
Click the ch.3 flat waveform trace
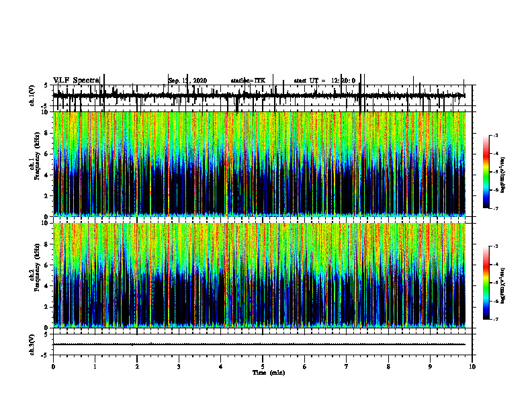pos(259,345)
